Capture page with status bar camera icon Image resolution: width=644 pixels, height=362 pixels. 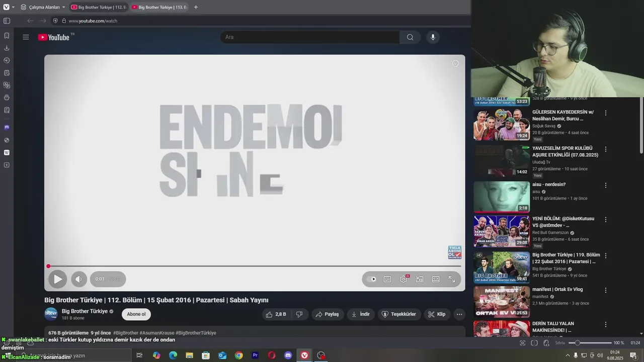pos(522,343)
